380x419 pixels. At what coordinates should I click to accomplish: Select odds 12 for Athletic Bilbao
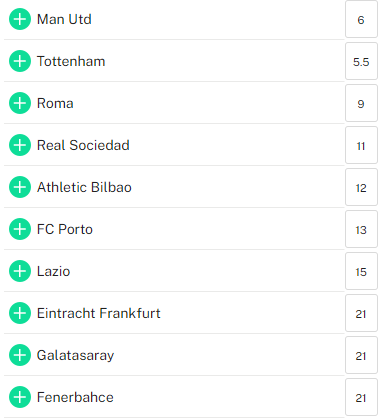click(361, 187)
